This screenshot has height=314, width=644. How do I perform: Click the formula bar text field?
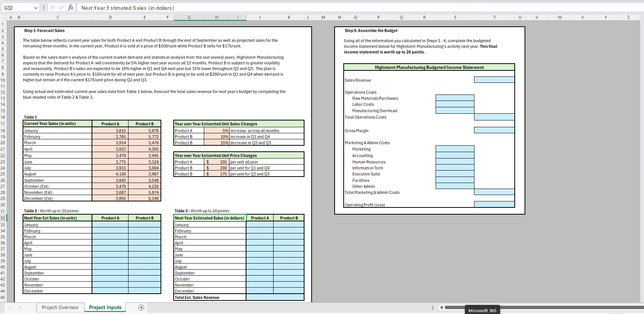[x=360, y=8]
